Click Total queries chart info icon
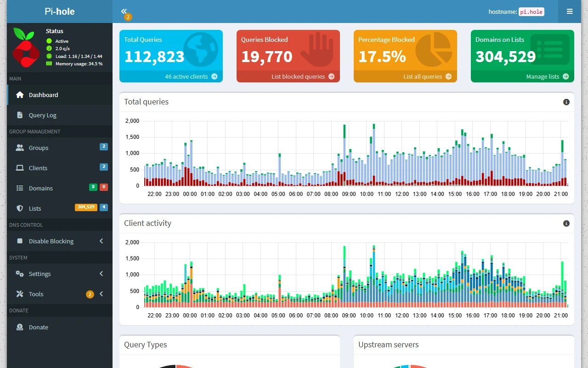This screenshot has width=588, height=368. click(566, 102)
